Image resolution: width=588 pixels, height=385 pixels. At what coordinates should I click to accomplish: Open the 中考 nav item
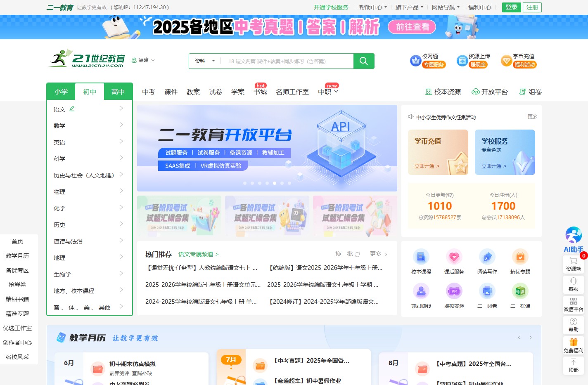(x=149, y=92)
